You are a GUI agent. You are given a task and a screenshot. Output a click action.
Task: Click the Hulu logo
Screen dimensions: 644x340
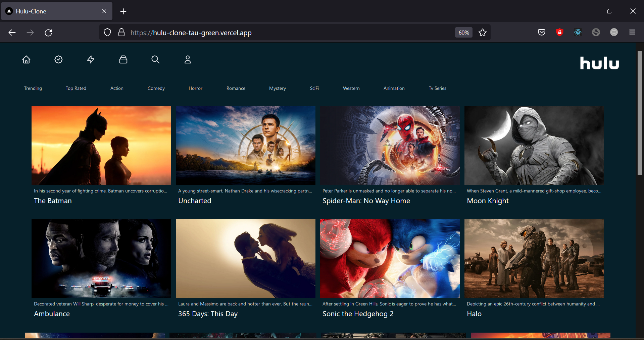[599, 63]
